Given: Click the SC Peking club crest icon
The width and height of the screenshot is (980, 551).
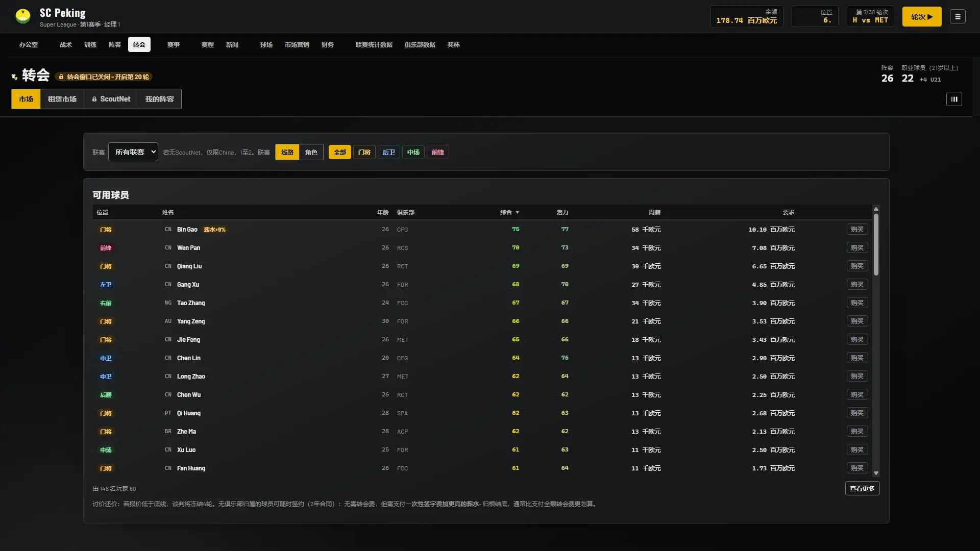Looking at the screenshot, I should coord(23,16).
